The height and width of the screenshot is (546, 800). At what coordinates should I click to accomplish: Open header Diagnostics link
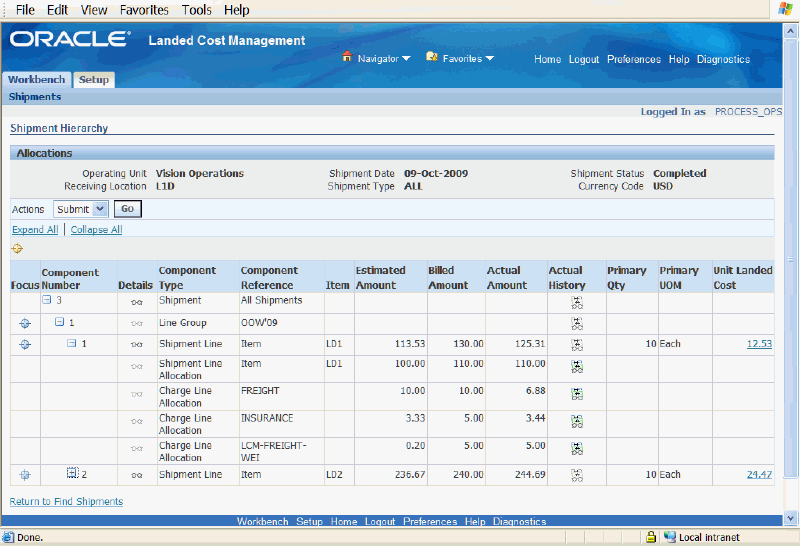click(x=723, y=59)
